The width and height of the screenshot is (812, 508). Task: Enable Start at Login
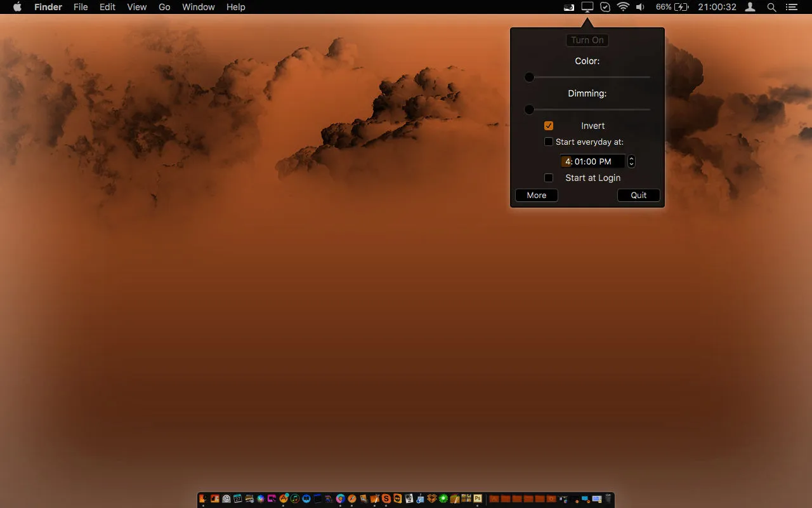(x=549, y=178)
